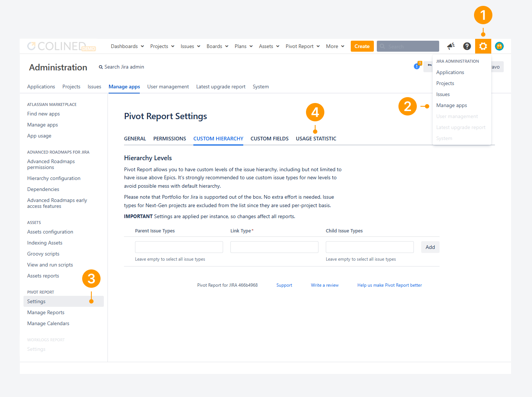
Task: Open the User management administration tab
Action: (x=168, y=87)
